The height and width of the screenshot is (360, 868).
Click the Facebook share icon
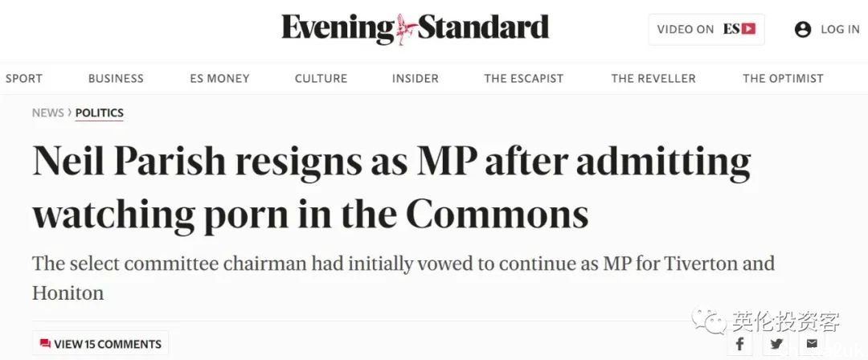coord(741,344)
